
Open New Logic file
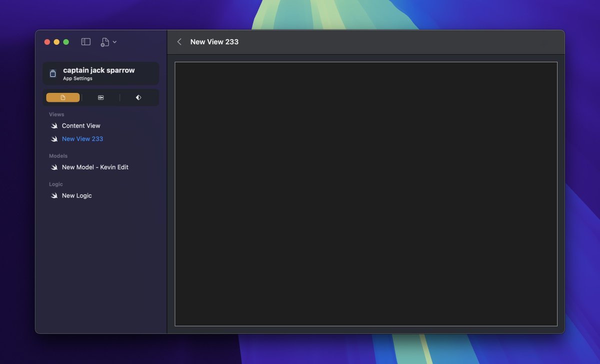point(77,196)
